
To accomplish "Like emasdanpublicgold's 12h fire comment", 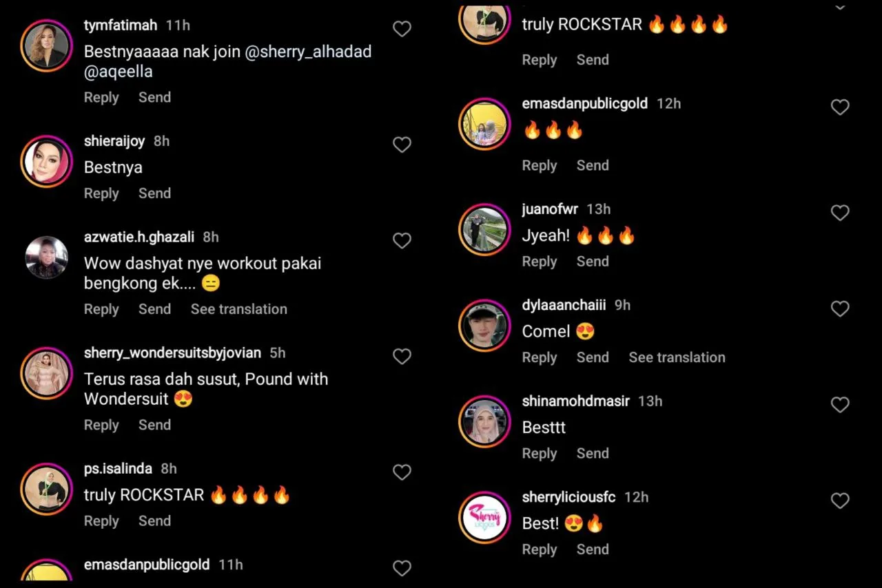I will [840, 107].
